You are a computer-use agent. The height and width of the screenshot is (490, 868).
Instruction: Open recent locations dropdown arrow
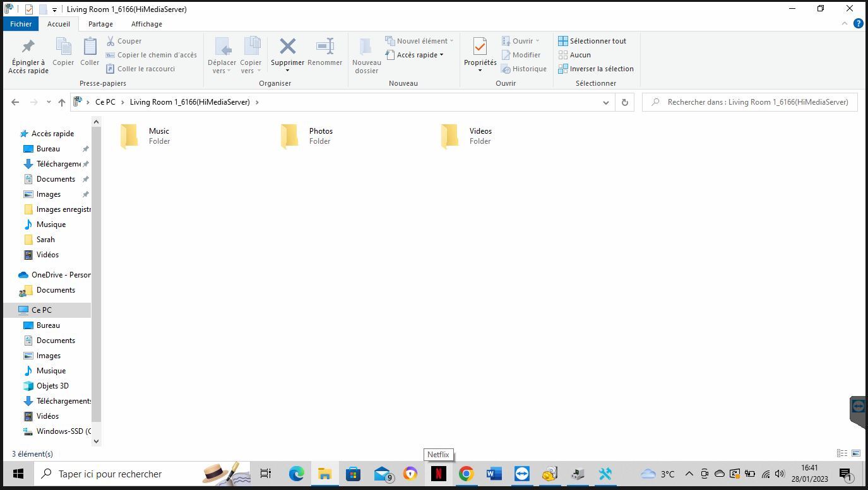click(48, 102)
